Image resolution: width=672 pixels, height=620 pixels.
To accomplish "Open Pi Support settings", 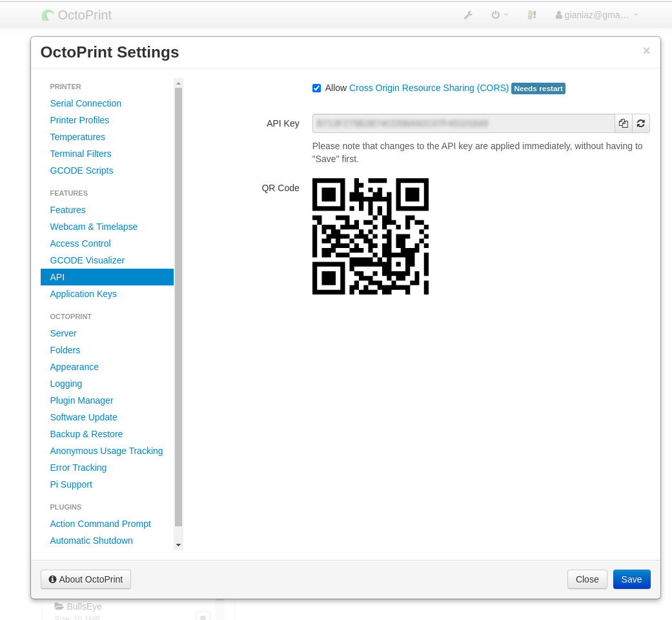I will [x=71, y=484].
